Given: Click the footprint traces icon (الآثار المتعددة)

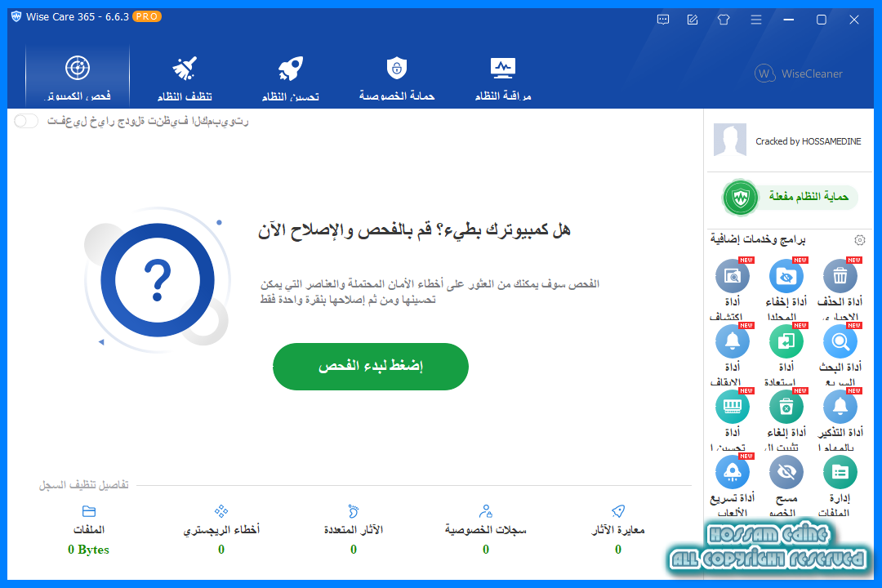Looking at the screenshot, I should pyautogui.click(x=354, y=511).
